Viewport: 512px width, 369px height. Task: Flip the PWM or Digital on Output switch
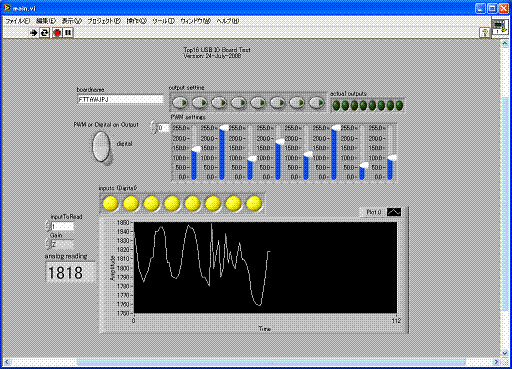[101, 147]
